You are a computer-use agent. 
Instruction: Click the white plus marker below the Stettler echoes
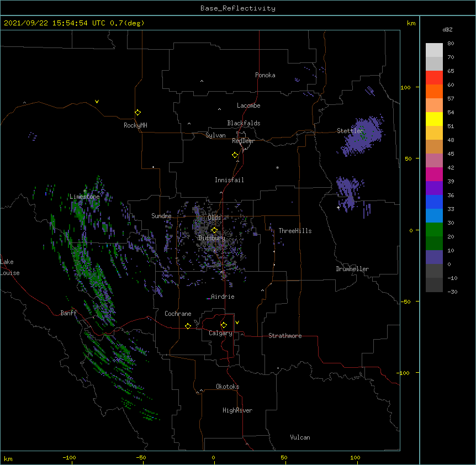tap(338, 207)
